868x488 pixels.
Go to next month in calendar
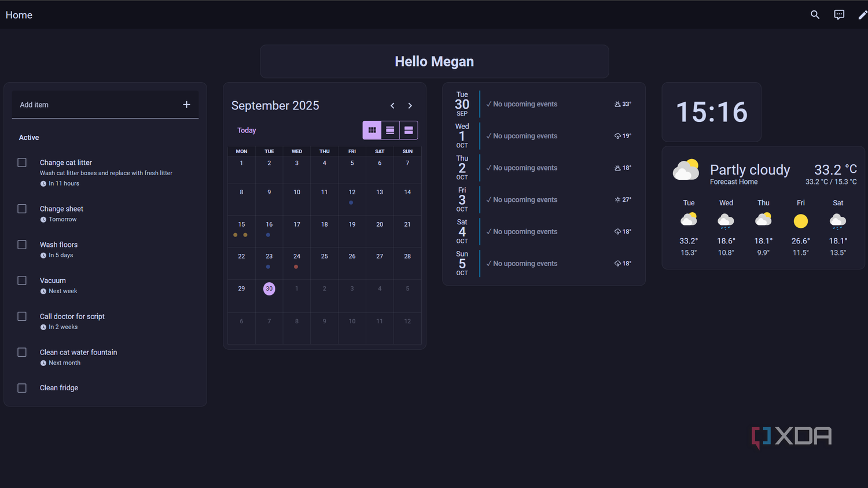tap(410, 106)
